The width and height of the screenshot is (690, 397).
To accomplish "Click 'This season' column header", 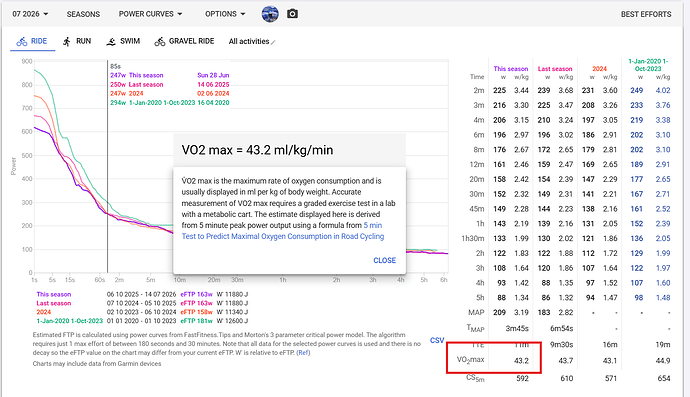I will tap(510, 69).
